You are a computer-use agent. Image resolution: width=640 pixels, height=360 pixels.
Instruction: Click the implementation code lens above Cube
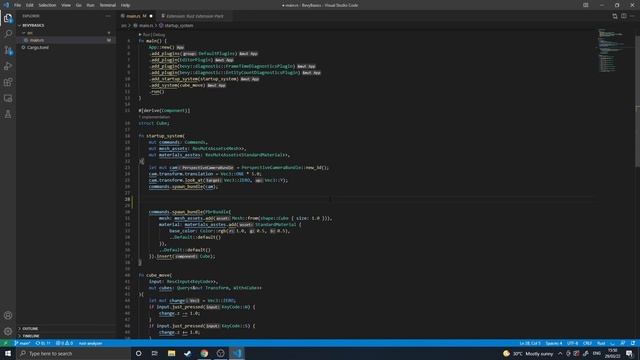coord(154,117)
